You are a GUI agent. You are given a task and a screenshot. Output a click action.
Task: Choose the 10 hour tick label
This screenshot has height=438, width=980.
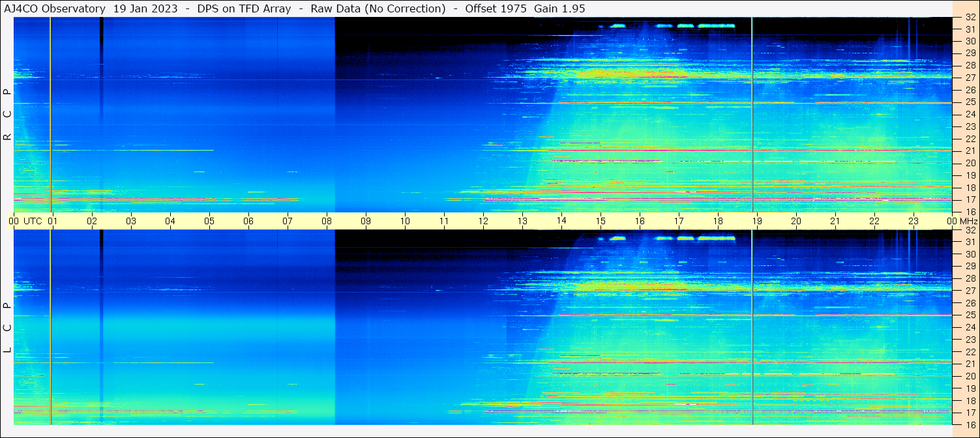(x=405, y=221)
